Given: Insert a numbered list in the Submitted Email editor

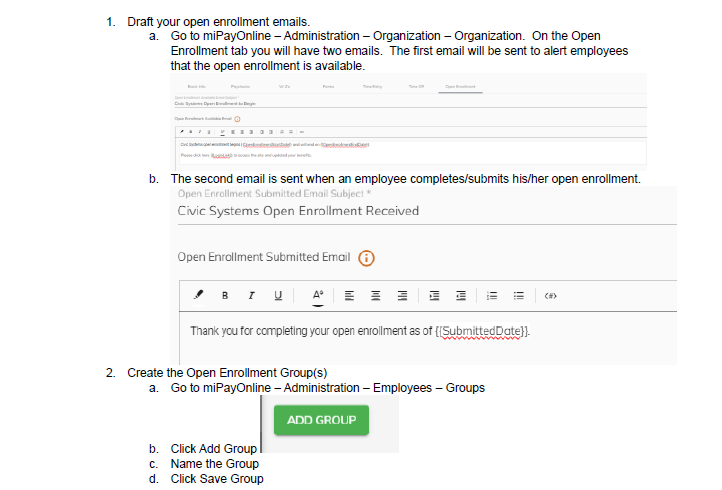Looking at the screenshot, I should [492, 296].
